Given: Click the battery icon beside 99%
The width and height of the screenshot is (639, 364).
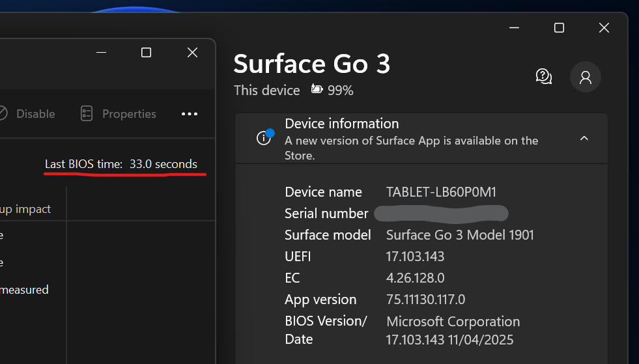Looking at the screenshot, I should pos(317,89).
